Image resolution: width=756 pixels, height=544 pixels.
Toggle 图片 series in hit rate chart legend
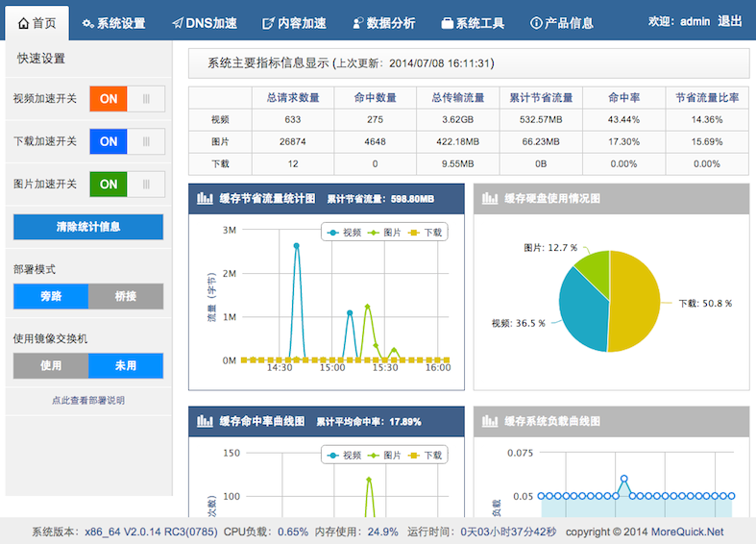(384, 456)
